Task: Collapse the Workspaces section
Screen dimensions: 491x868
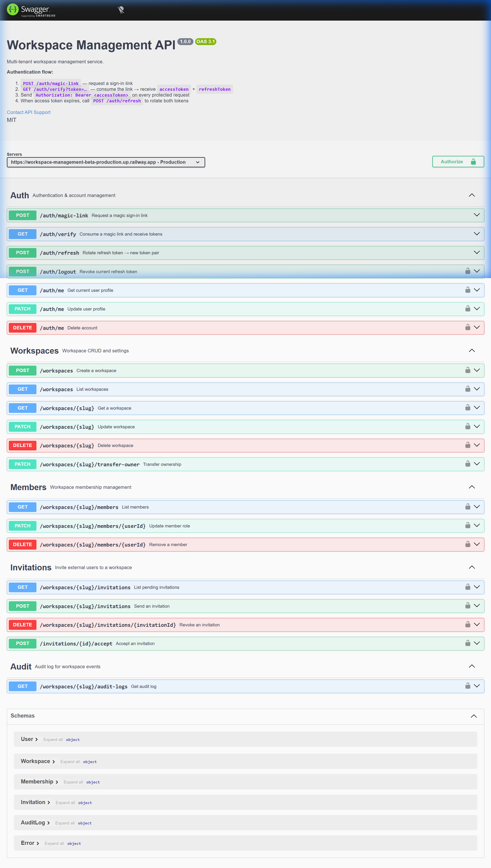Action: tap(472, 351)
